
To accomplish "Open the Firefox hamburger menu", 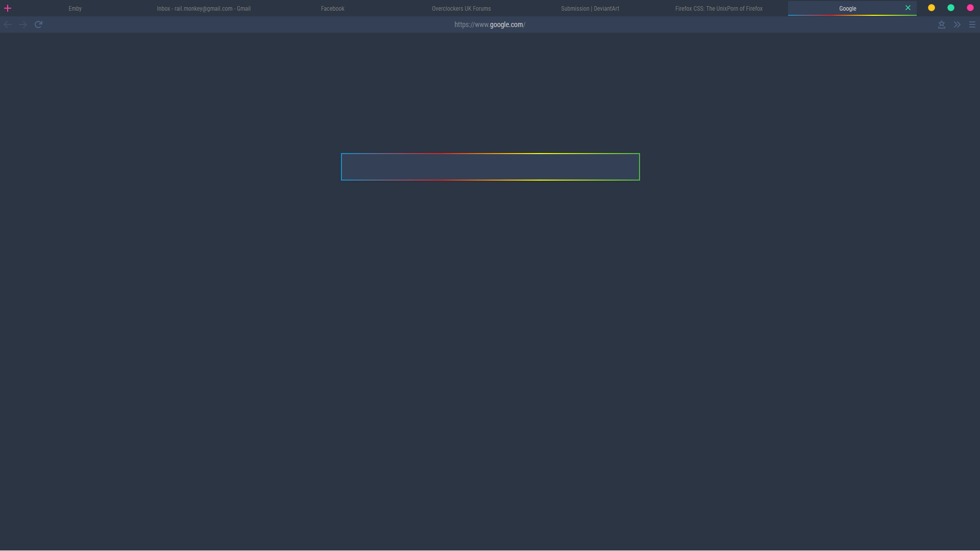I will [x=972, y=24].
